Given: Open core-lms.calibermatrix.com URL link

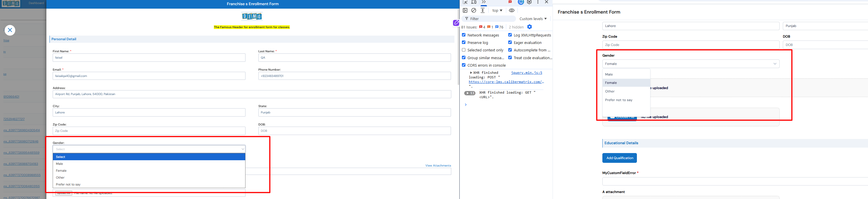Looking at the screenshot, I should point(506,82).
